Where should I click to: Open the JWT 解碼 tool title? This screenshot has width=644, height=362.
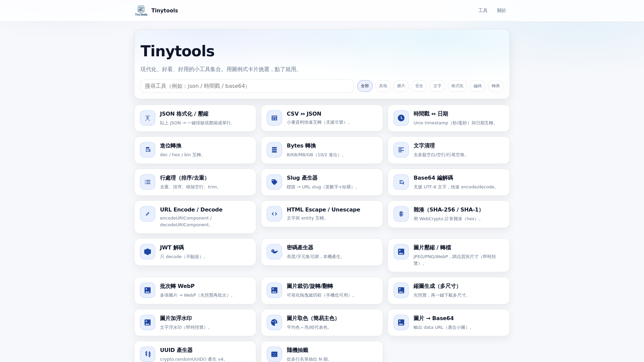coord(172,248)
